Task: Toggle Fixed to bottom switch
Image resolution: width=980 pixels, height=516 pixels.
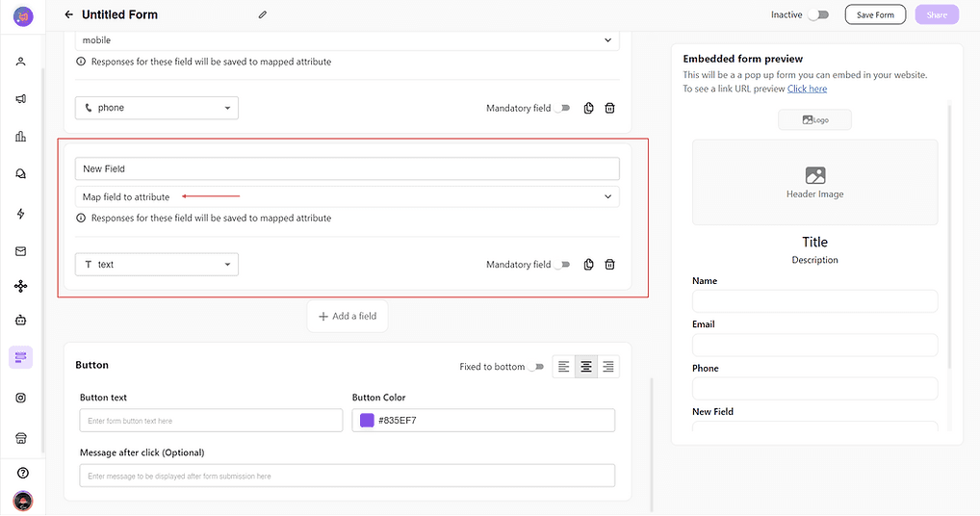Action: [536, 367]
